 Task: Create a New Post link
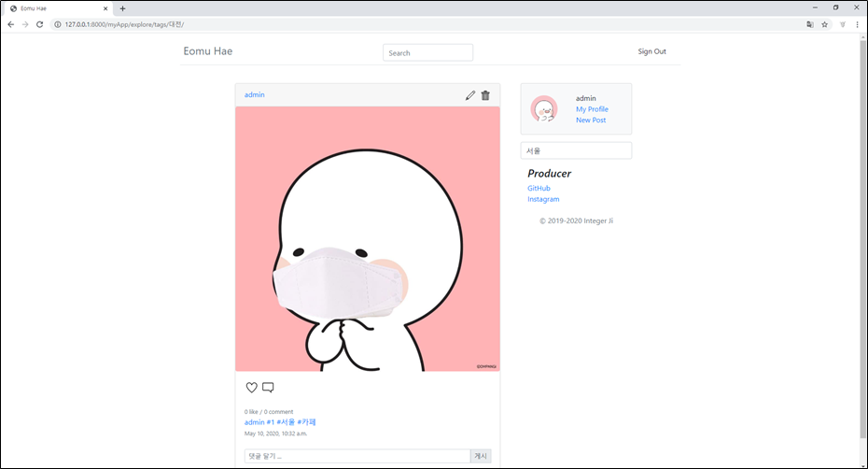tap(591, 120)
